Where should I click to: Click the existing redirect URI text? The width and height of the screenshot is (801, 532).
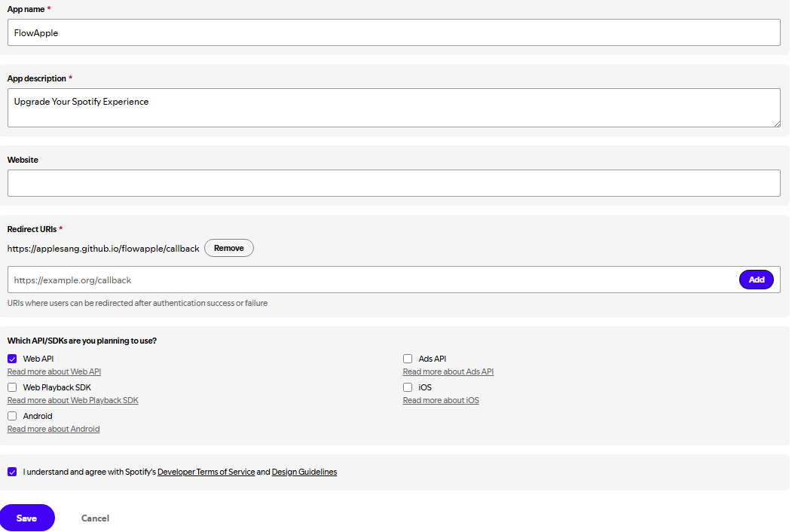point(103,249)
